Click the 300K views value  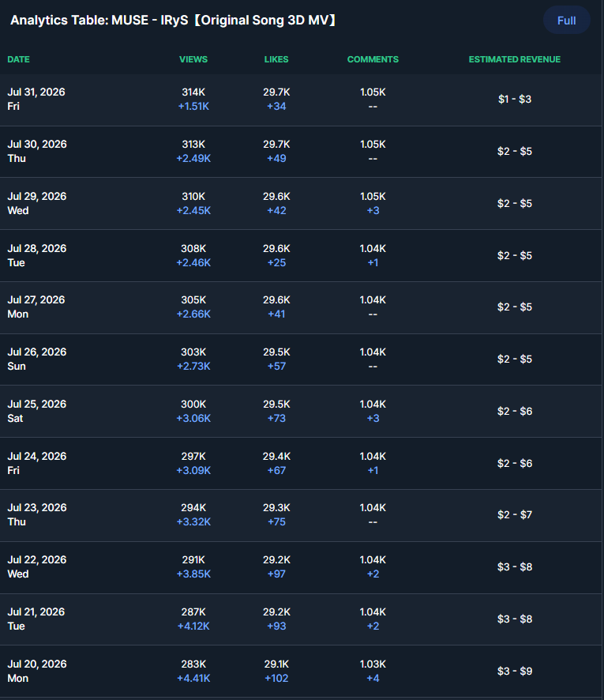pos(193,404)
